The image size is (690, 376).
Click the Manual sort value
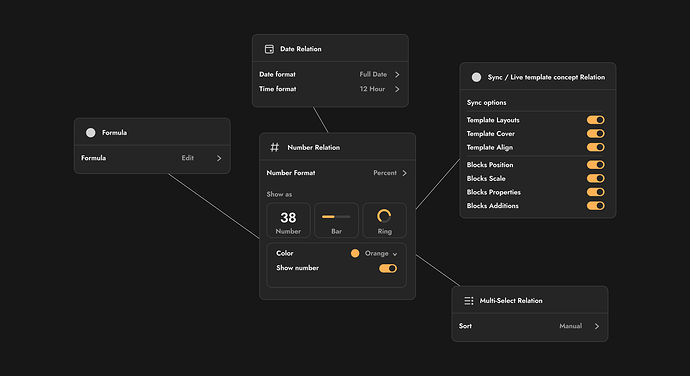(x=570, y=326)
